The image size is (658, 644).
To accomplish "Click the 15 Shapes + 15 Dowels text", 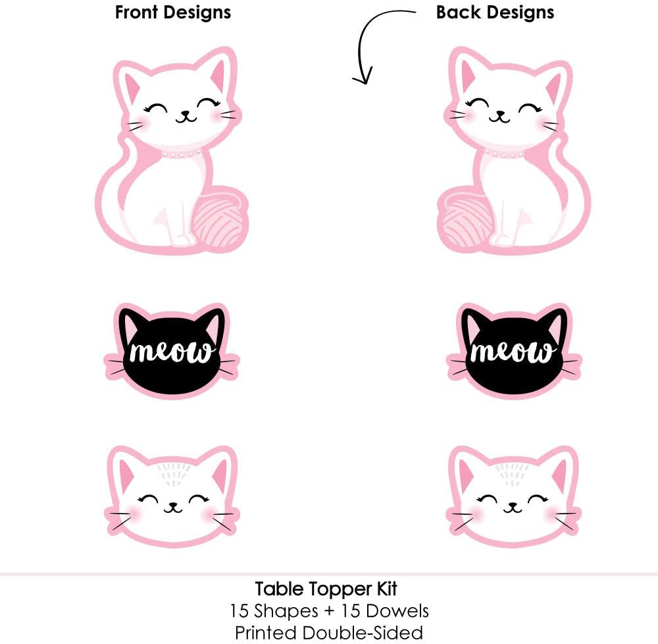I will [x=329, y=611].
